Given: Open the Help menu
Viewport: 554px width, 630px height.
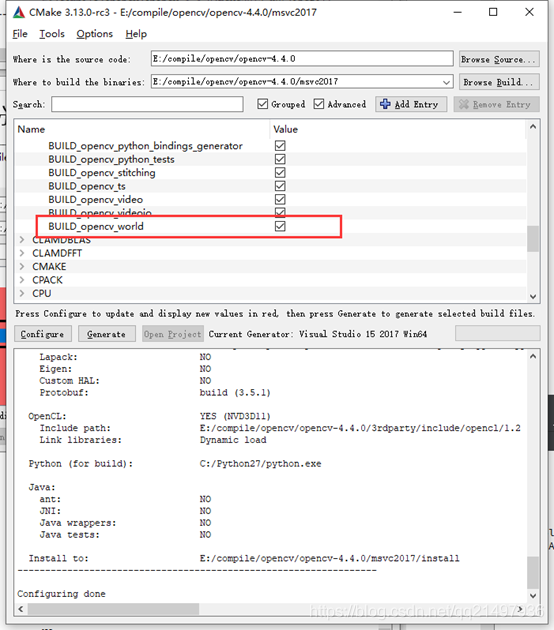Looking at the screenshot, I should pyautogui.click(x=136, y=34).
